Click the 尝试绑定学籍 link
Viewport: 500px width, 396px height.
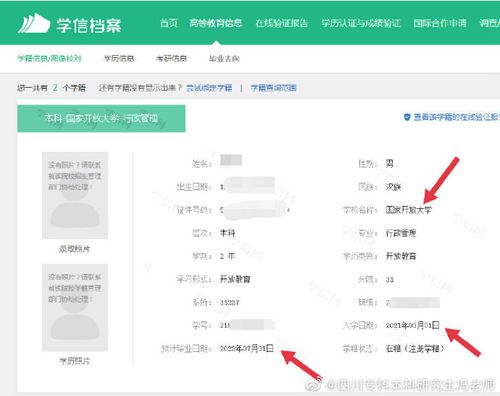coord(209,88)
